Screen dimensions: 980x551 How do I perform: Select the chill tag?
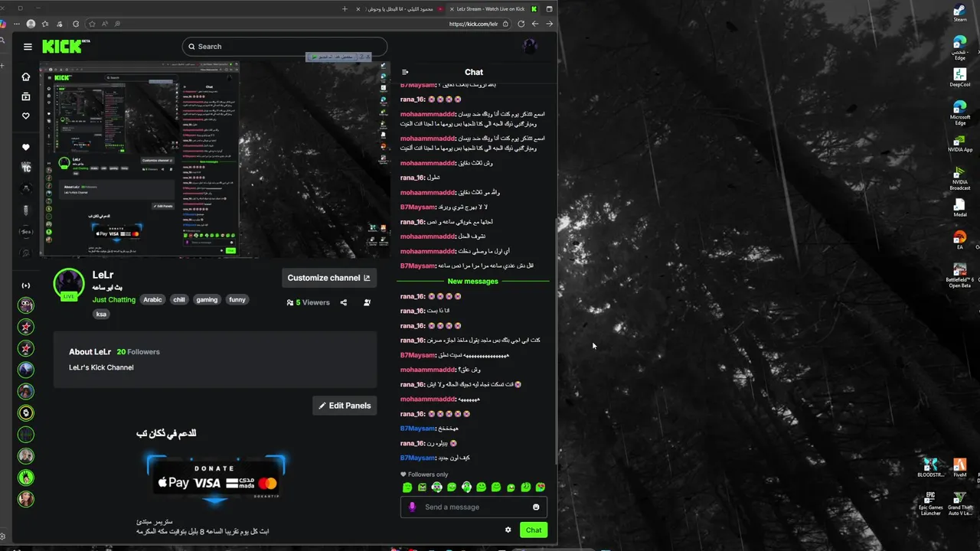[x=179, y=300]
